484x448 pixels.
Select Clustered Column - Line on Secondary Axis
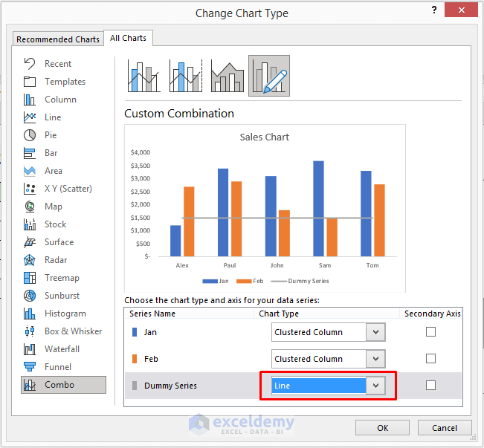[x=186, y=76]
